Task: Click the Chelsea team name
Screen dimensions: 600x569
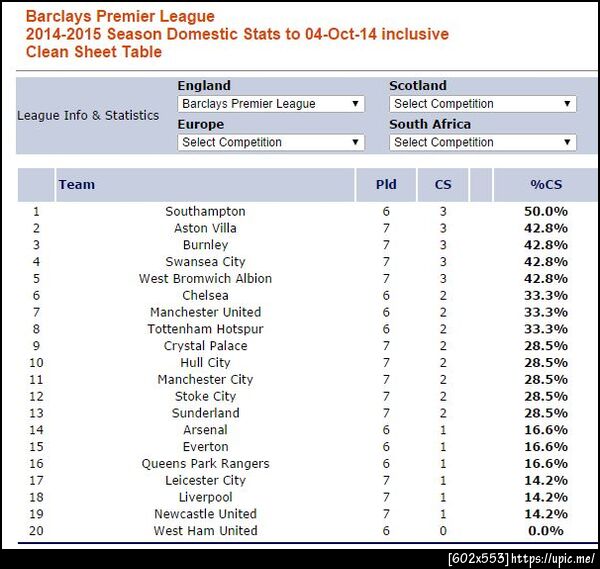Action: [x=205, y=295]
